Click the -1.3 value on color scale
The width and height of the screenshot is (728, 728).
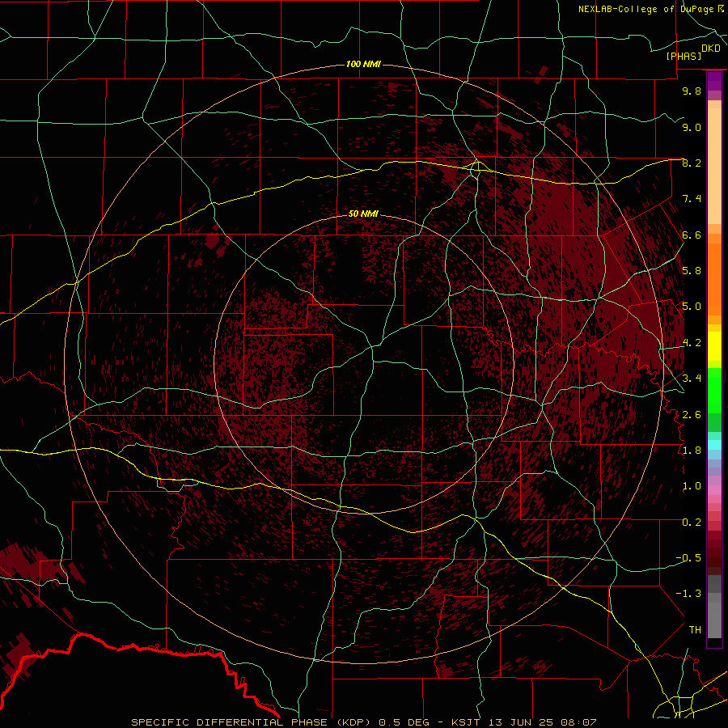(x=688, y=594)
